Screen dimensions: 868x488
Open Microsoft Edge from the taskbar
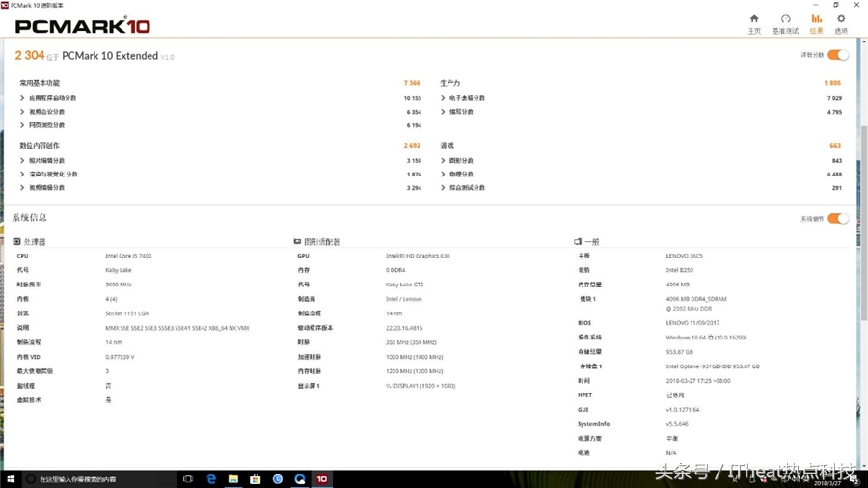coord(210,478)
